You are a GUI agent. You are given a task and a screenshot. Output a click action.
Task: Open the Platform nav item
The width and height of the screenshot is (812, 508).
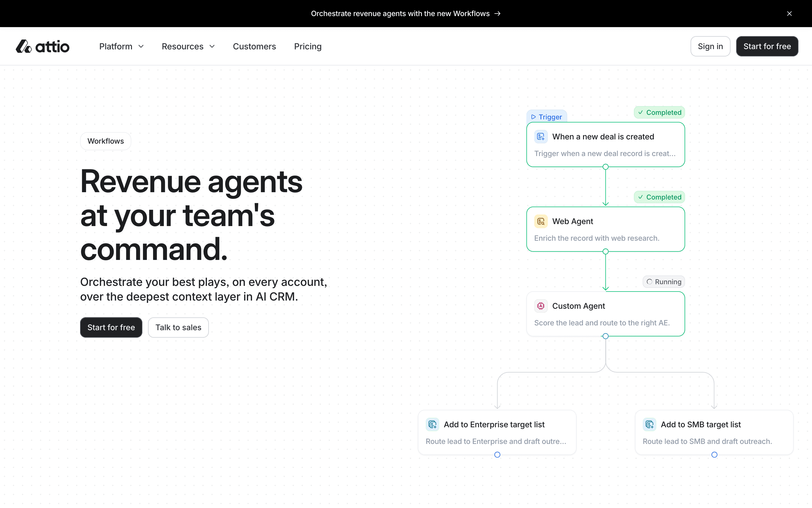point(122,46)
